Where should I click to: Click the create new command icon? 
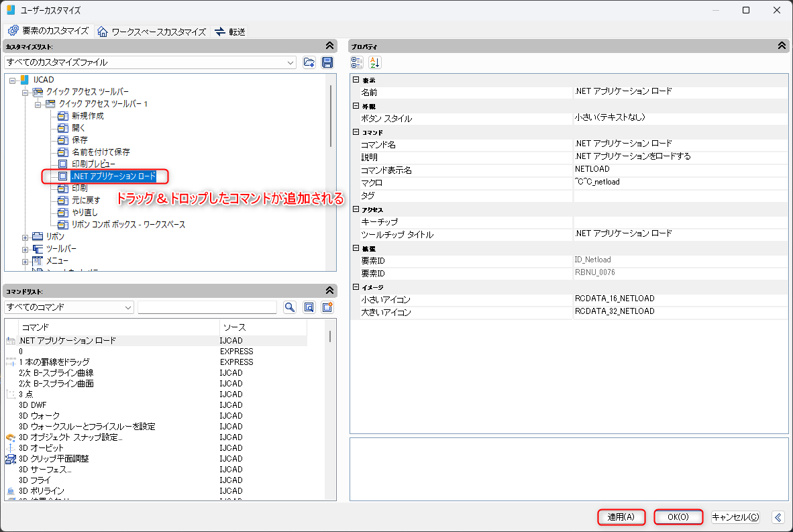tap(327, 307)
